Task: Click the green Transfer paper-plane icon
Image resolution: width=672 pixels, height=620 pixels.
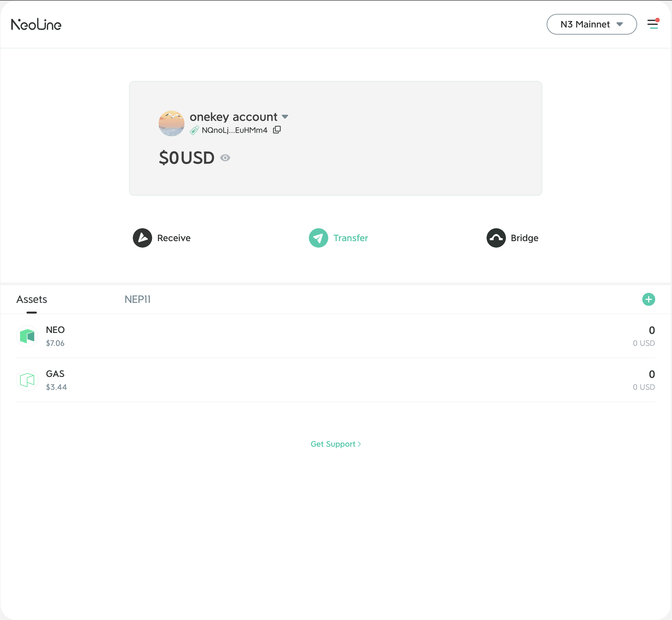Action: click(x=318, y=238)
